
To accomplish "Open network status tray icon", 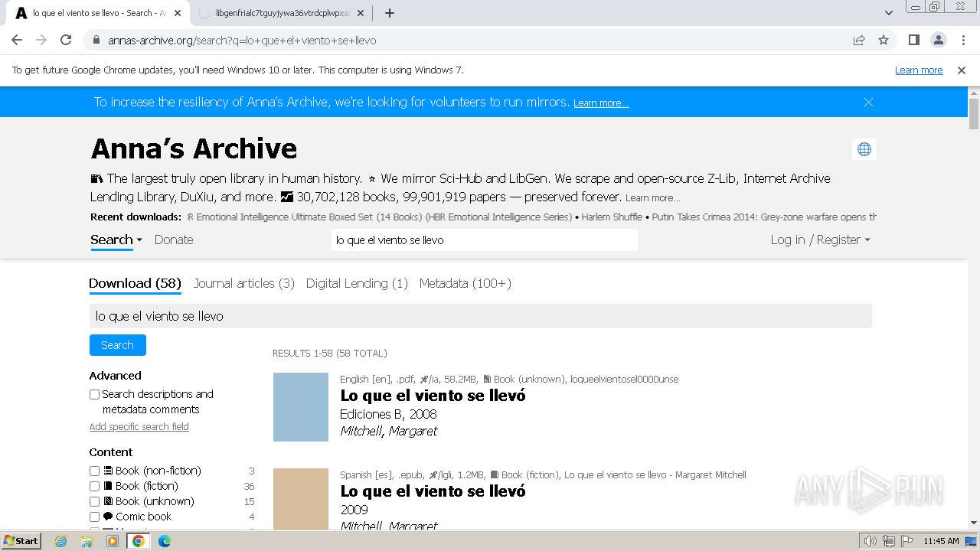I will pyautogui.click(x=889, y=541).
